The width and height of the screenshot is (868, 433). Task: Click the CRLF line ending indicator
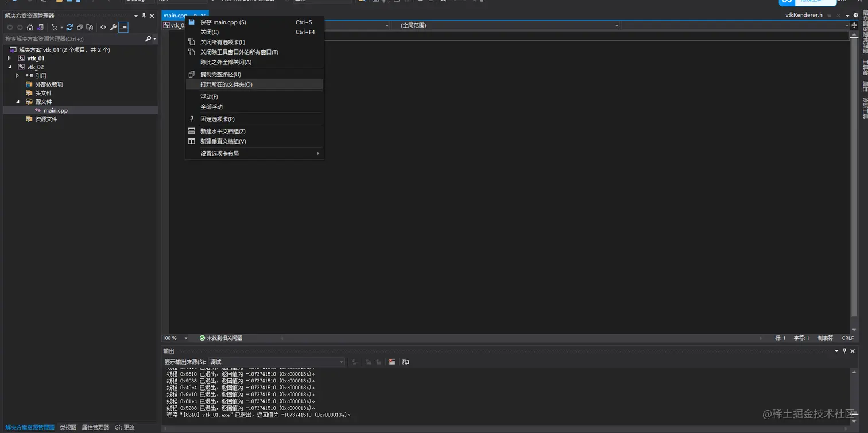848,338
